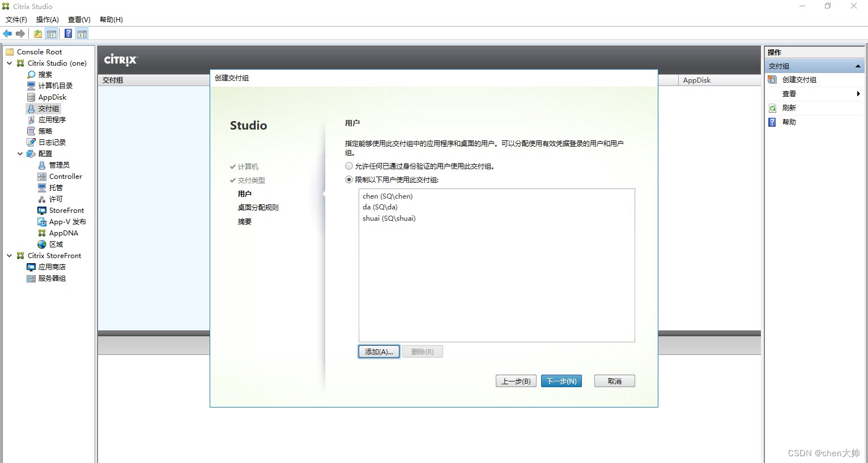The width and height of the screenshot is (868, 463).
Task: Select Console Root tree item
Action: click(39, 52)
